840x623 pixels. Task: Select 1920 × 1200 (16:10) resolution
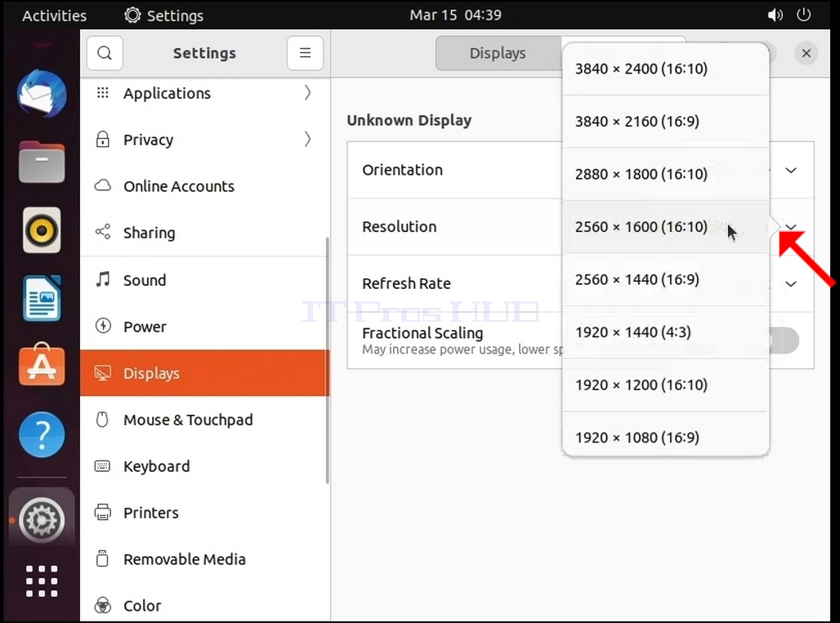tap(666, 385)
